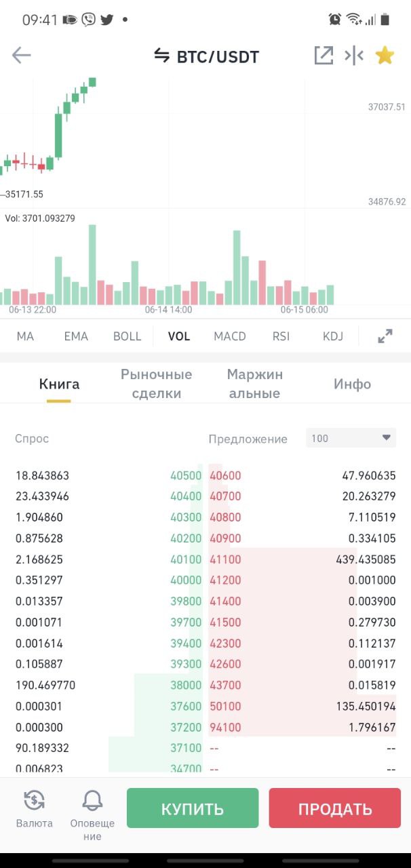Viewport: 411px width, 868px height.
Task: Open the Маржинальные tab
Action: pyautogui.click(x=255, y=384)
